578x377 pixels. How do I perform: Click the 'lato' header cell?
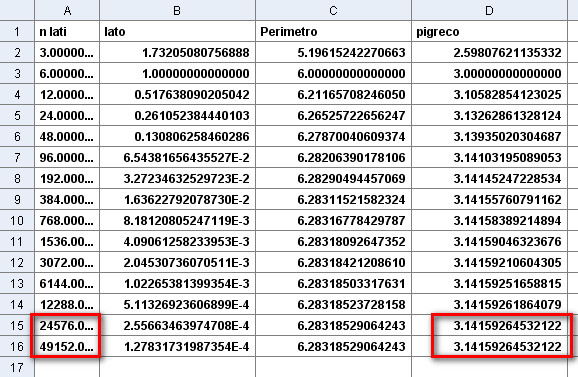tap(177, 31)
